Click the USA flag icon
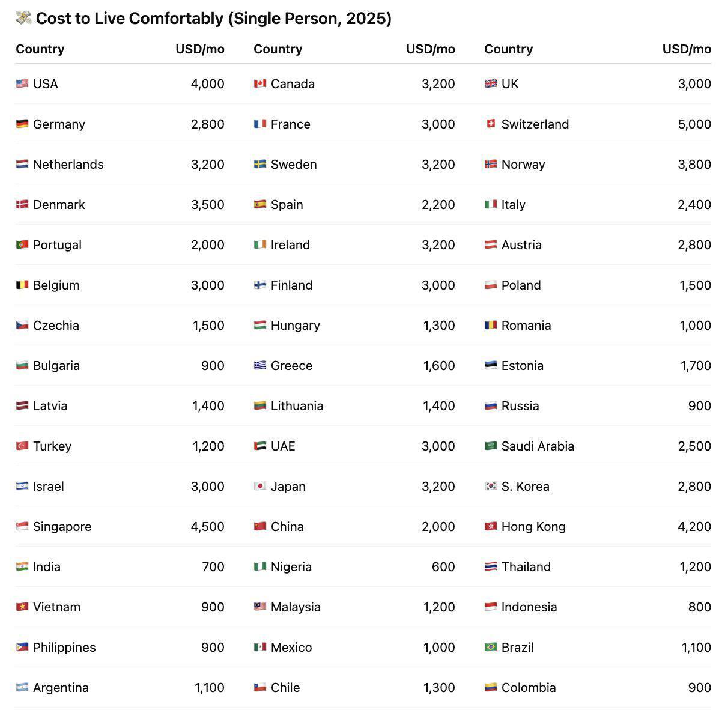728x710 pixels. click(22, 83)
